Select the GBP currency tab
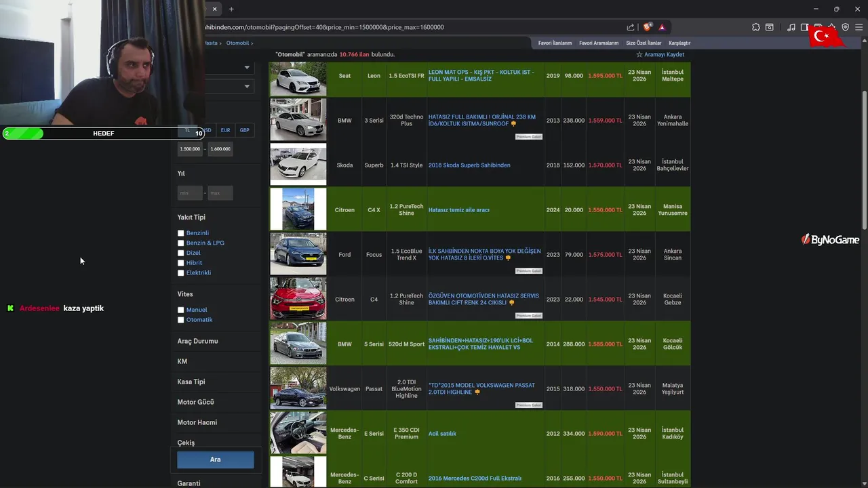This screenshot has height=488, width=868. click(x=244, y=130)
